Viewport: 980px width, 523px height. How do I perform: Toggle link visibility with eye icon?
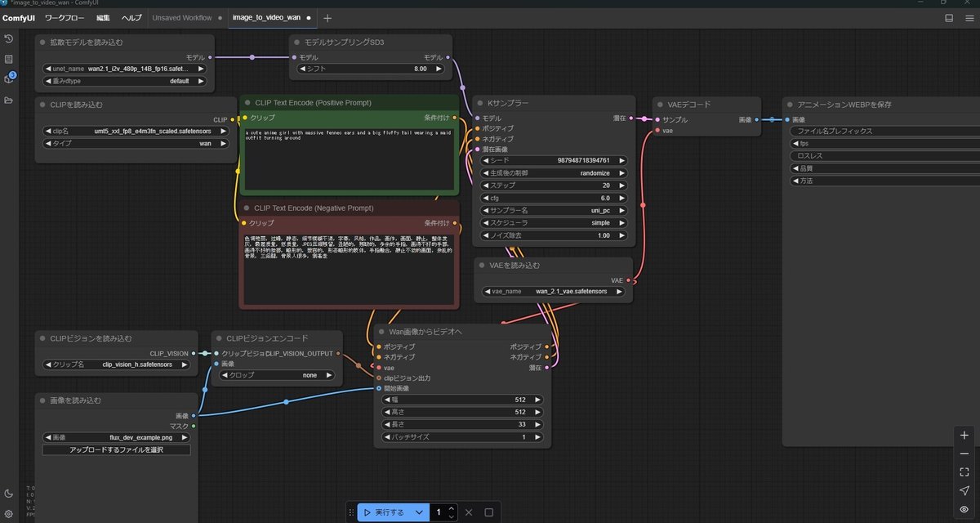point(964,509)
